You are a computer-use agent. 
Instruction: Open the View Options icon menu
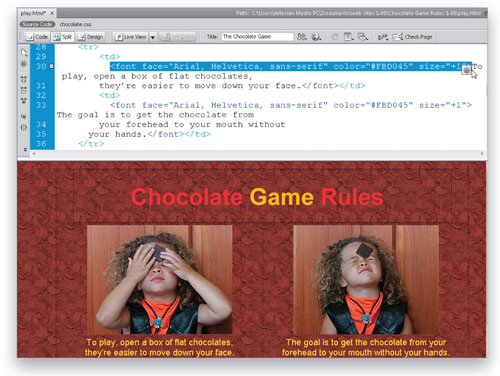coord(348,37)
